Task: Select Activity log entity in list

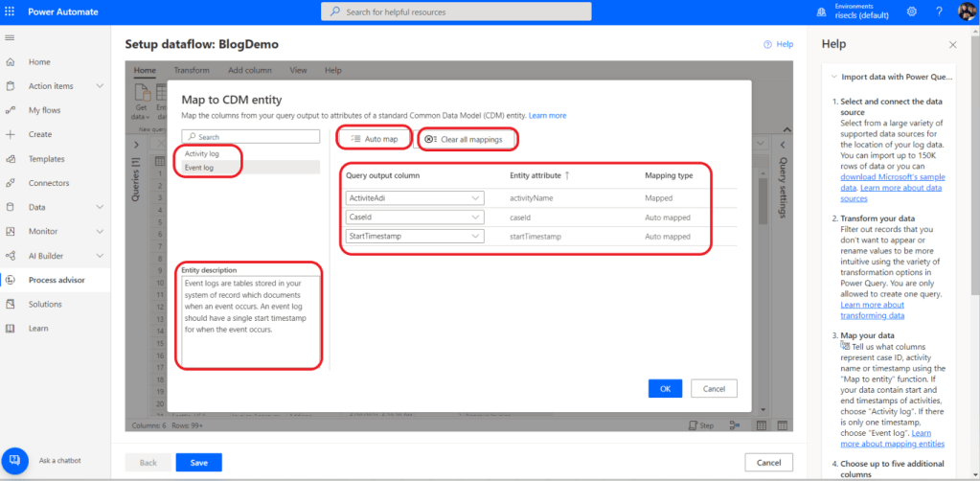Action: click(x=204, y=153)
